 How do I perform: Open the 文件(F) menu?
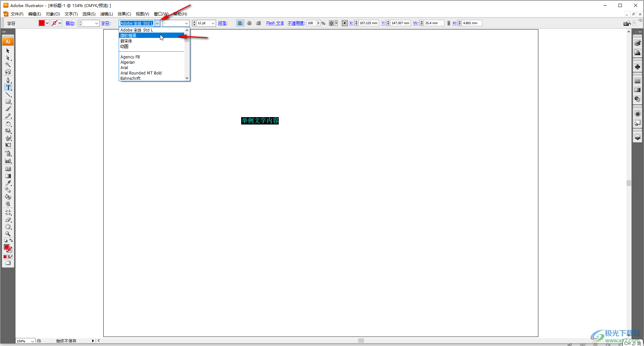pos(17,14)
